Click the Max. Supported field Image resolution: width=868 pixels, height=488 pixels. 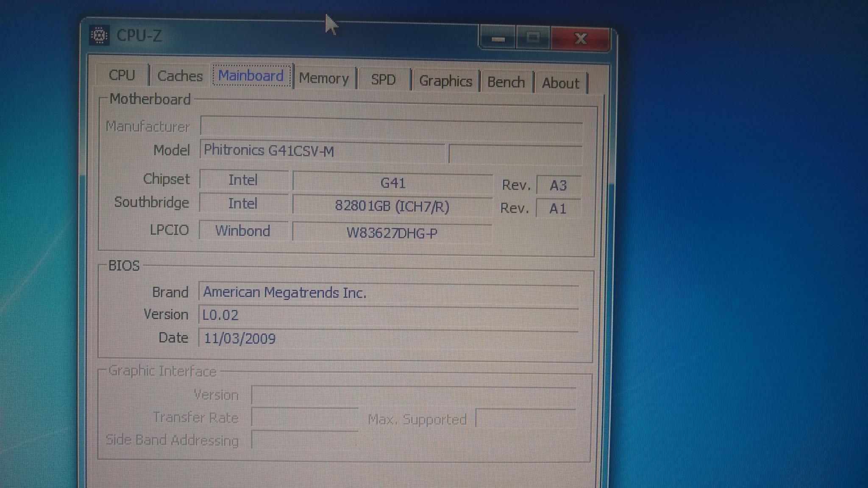pos(526,419)
